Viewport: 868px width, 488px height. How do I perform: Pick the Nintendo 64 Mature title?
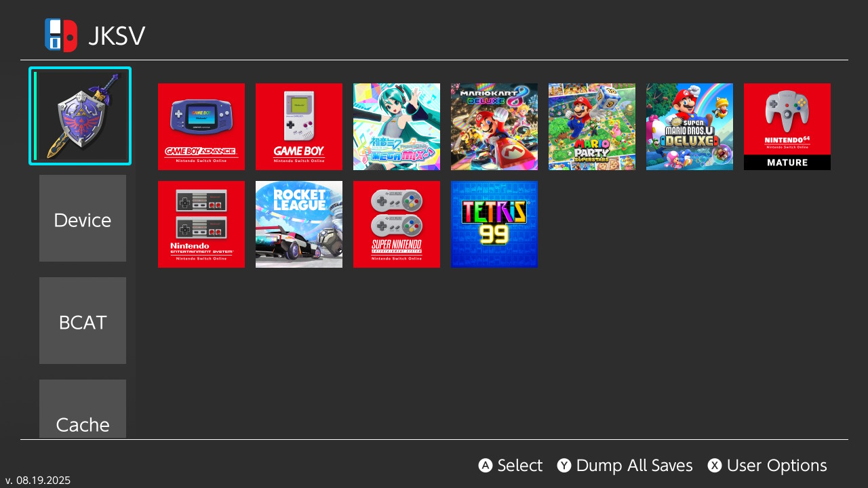[x=787, y=127]
